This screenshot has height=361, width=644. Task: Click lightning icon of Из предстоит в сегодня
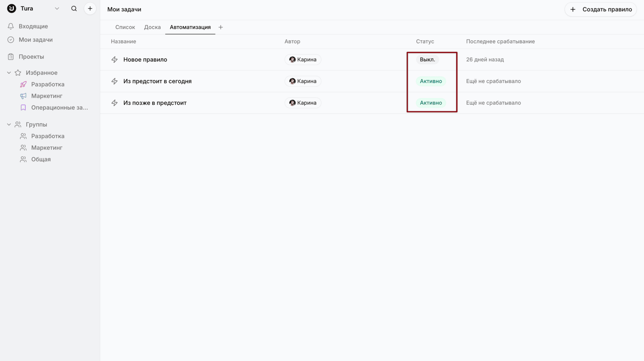[x=115, y=81]
